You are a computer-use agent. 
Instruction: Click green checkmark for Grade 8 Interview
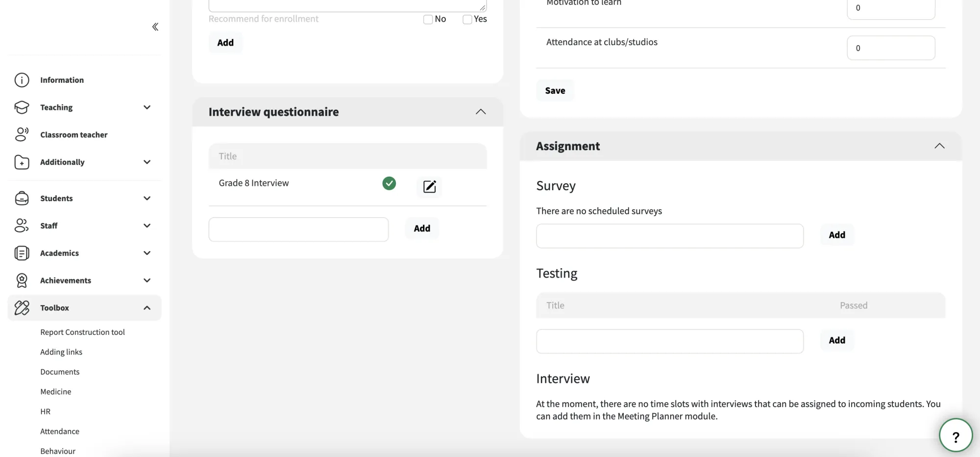389,183
